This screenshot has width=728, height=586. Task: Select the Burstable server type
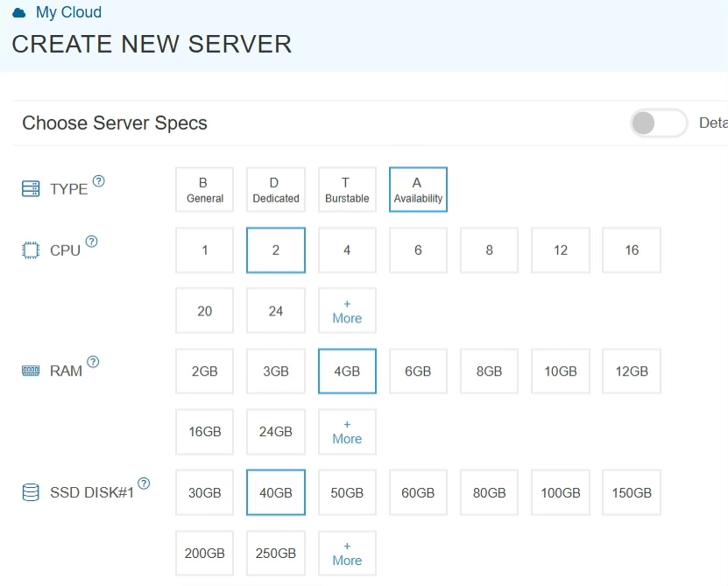pos(346,189)
